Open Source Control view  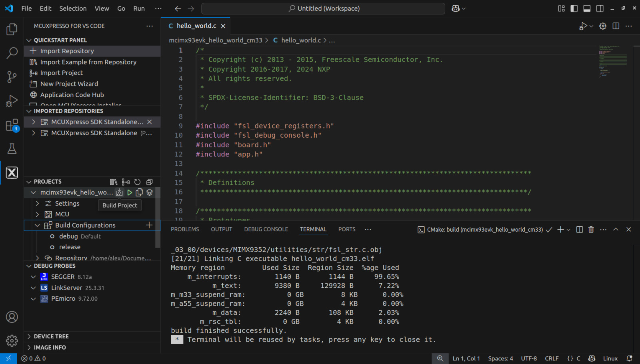pos(12,77)
